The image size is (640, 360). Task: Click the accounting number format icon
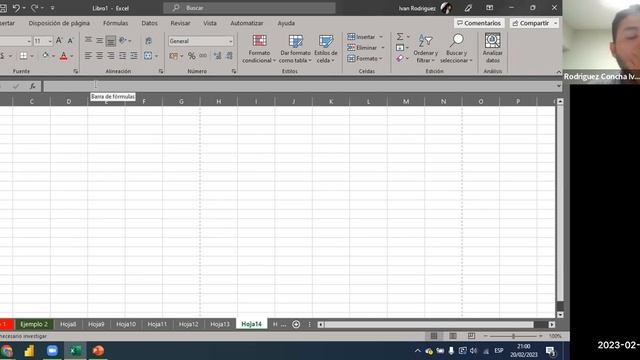(x=173, y=56)
